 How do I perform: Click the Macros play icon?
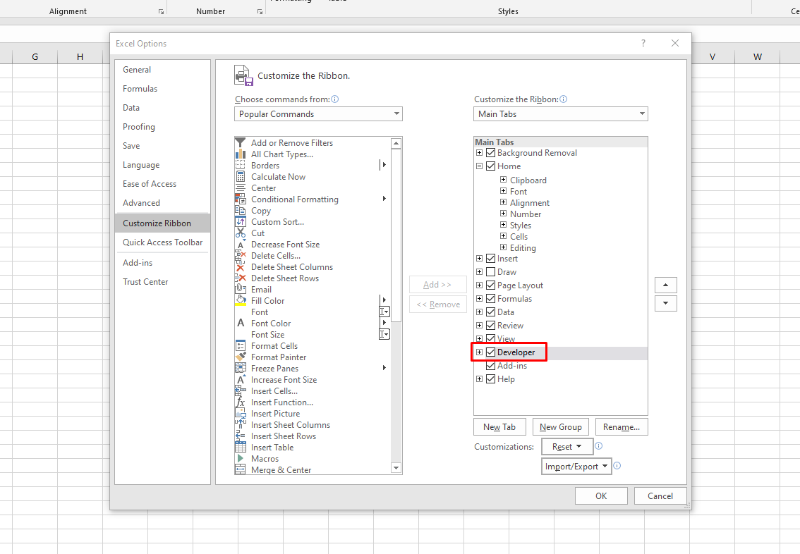click(240, 459)
